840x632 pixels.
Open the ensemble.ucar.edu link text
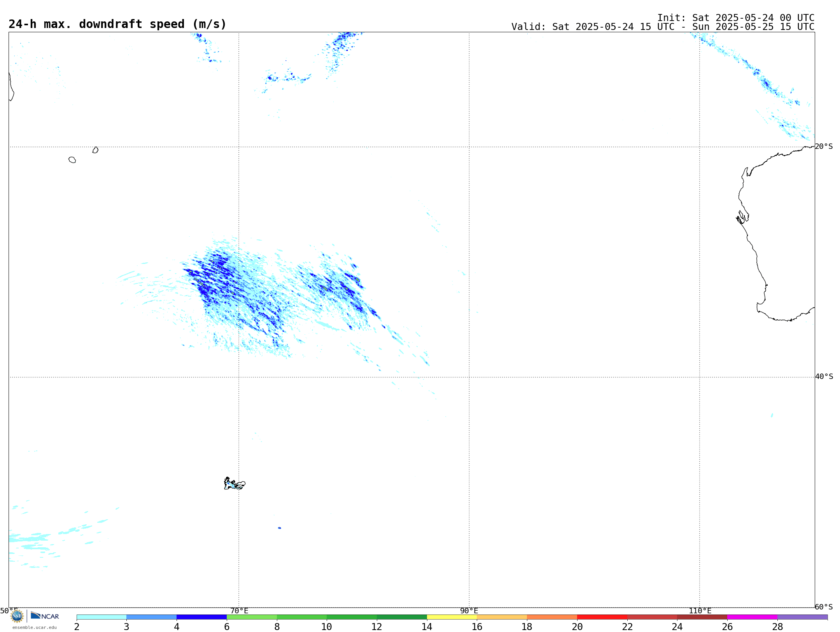[x=34, y=627]
